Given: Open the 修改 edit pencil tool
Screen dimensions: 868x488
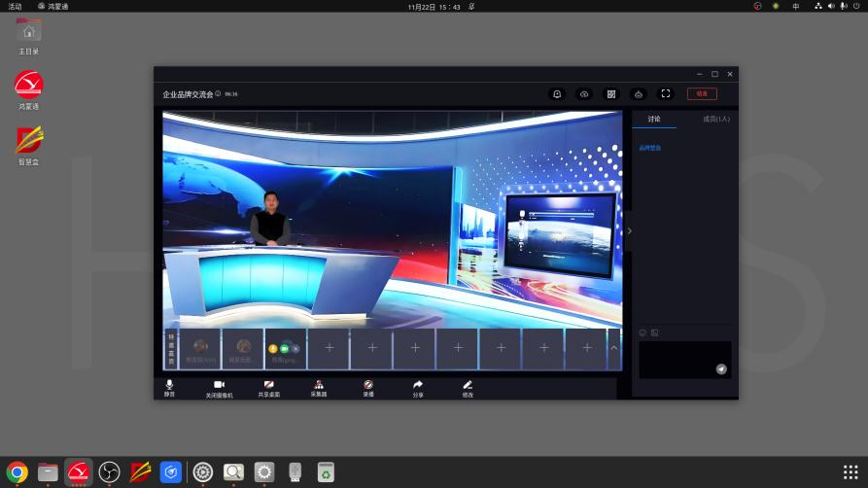Looking at the screenshot, I should pyautogui.click(x=468, y=388).
